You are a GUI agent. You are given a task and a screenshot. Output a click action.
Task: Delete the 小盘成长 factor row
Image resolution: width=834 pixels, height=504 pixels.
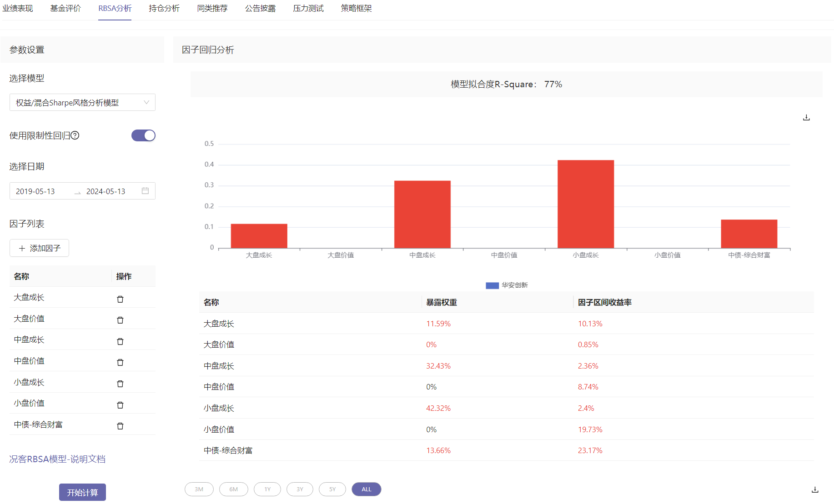[x=120, y=384]
